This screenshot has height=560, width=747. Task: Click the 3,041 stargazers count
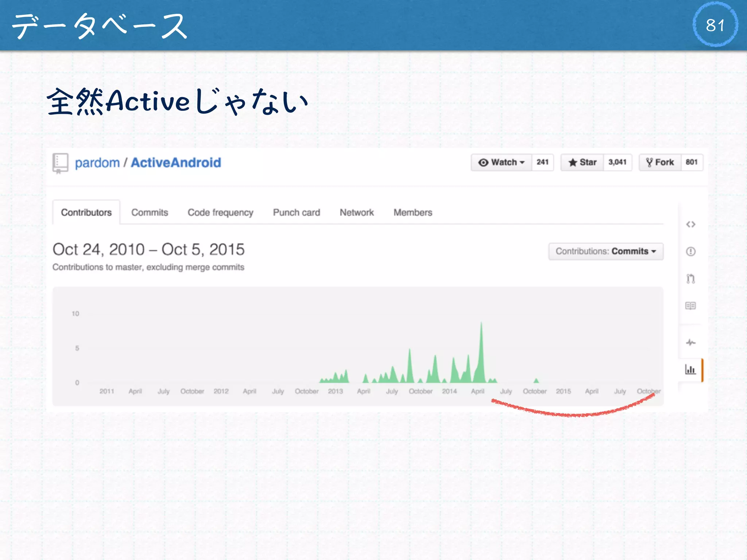pos(617,163)
